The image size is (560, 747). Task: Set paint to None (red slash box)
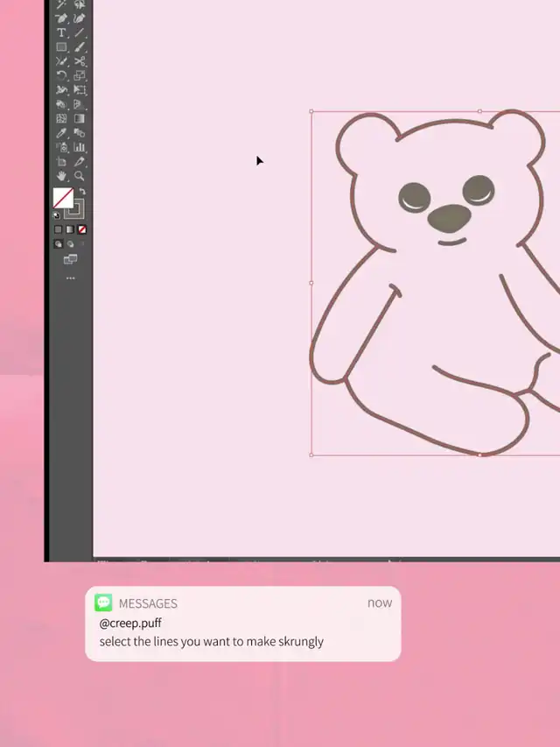82,229
